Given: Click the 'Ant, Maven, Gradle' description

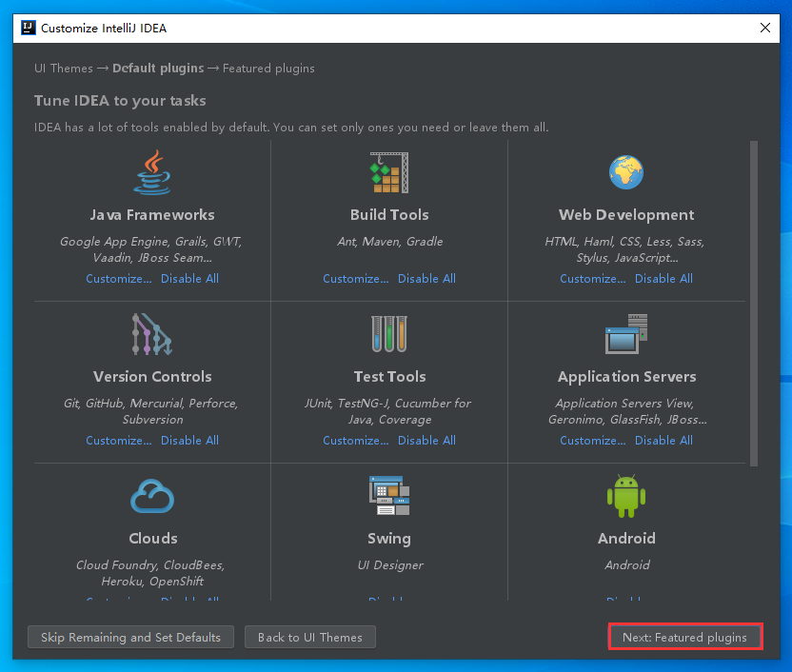Looking at the screenshot, I should 389,242.
